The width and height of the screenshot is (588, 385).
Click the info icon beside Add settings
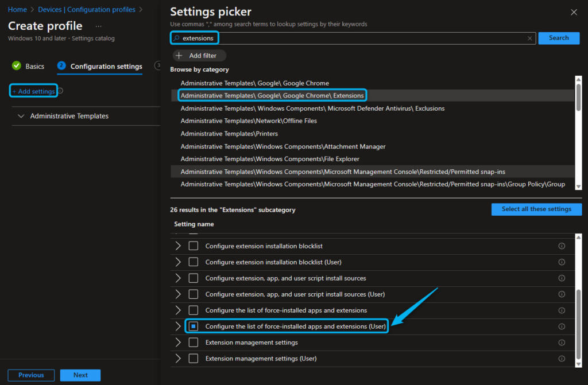coord(60,91)
